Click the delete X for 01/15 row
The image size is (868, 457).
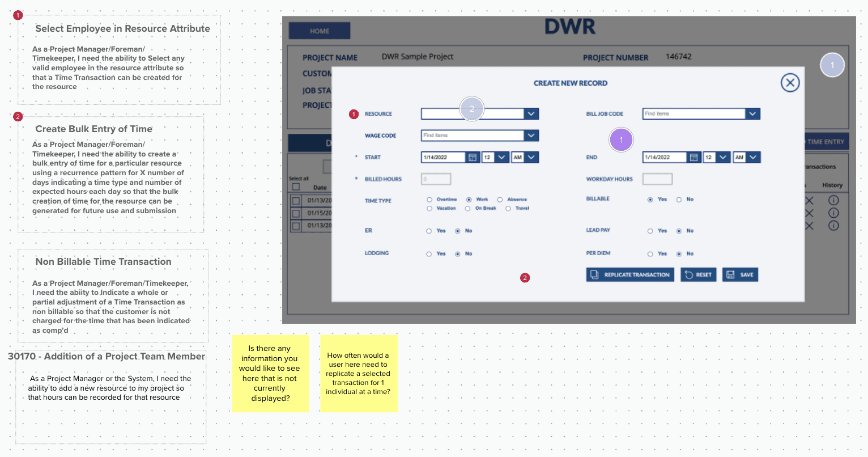click(x=809, y=213)
